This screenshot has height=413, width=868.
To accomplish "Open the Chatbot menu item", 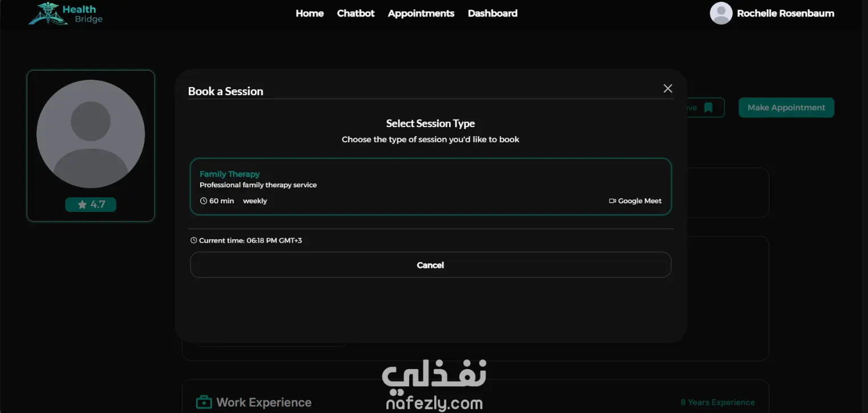I will (356, 13).
